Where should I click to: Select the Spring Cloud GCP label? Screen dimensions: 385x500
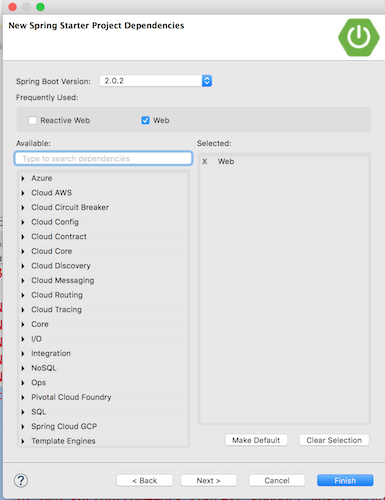tap(64, 426)
